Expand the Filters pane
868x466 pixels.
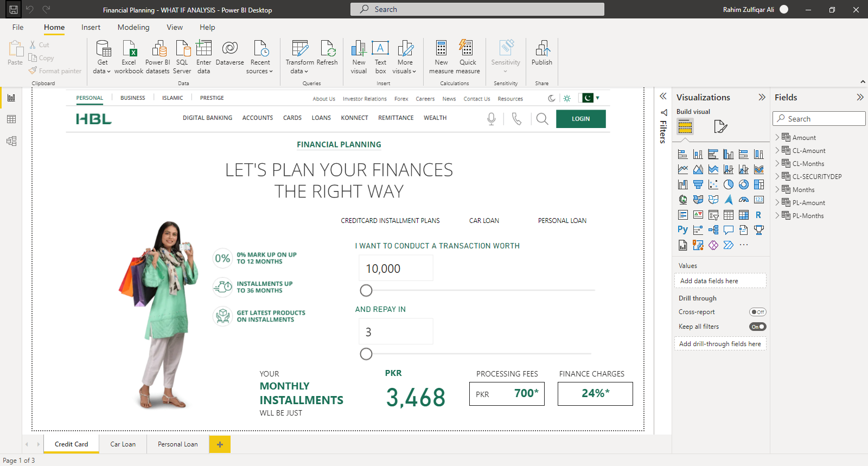point(663,96)
